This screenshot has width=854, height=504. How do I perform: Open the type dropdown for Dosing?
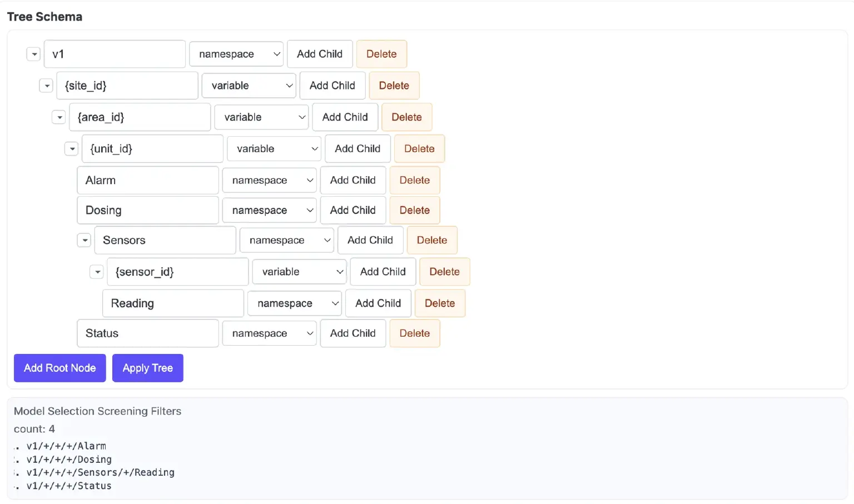[270, 210]
